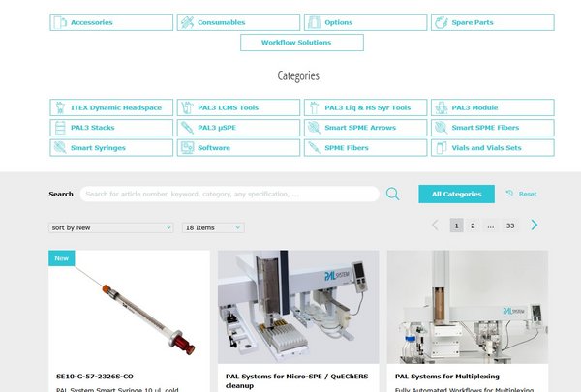Click the Spare Parts icon
The width and height of the screenshot is (581, 392).
coord(442,22)
